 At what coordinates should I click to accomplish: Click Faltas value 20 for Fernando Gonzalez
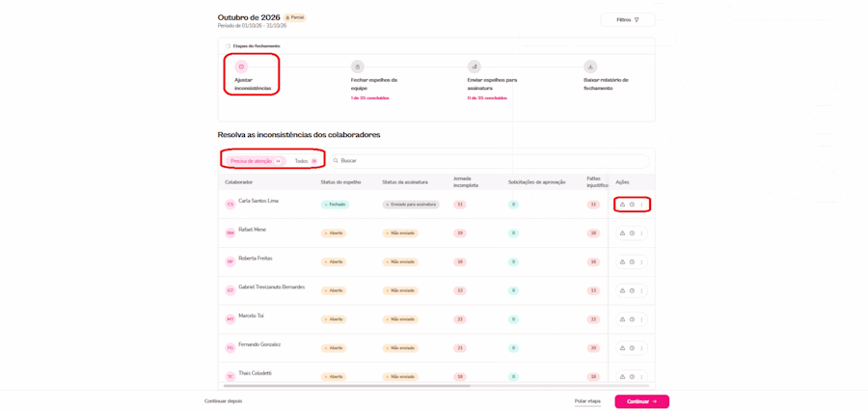coord(593,348)
